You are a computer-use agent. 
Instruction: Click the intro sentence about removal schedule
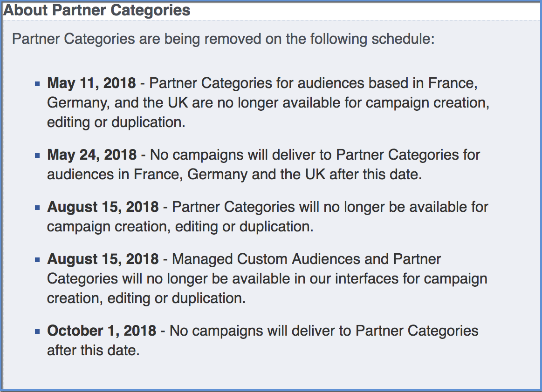(x=223, y=39)
